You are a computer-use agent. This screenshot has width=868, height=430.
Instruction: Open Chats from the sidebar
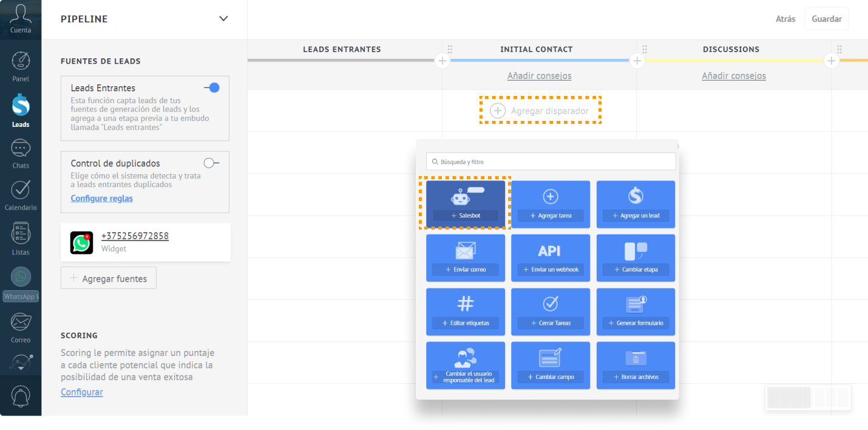point(21,153)
